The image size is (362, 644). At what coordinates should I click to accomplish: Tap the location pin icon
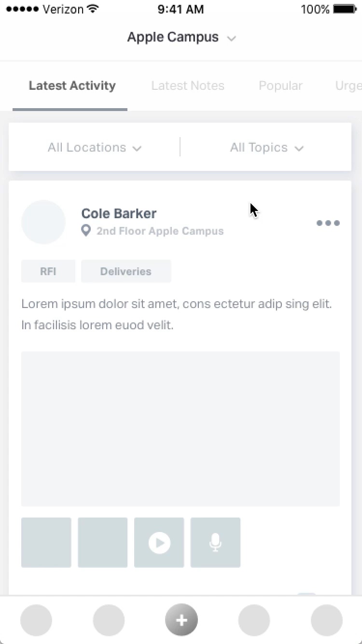[86, 231]
